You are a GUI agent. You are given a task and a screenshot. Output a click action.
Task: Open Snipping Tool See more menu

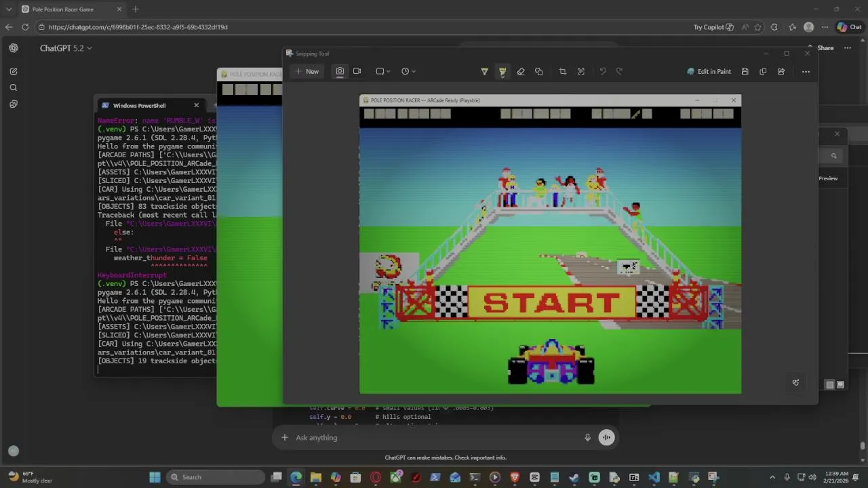point(806,71)
